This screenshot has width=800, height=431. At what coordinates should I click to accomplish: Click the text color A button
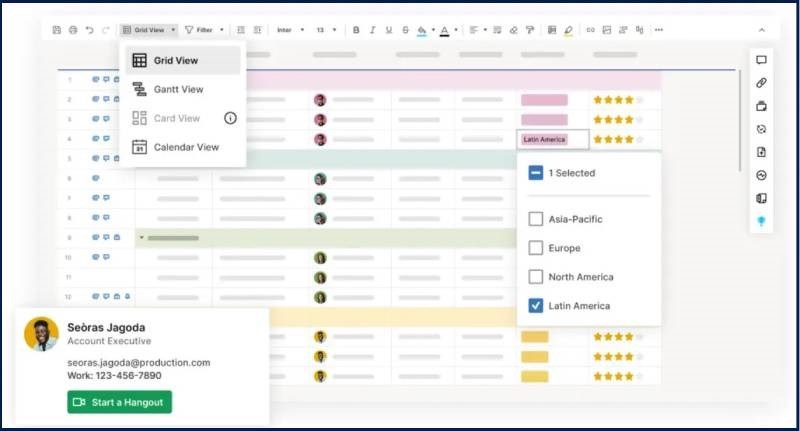444,31
